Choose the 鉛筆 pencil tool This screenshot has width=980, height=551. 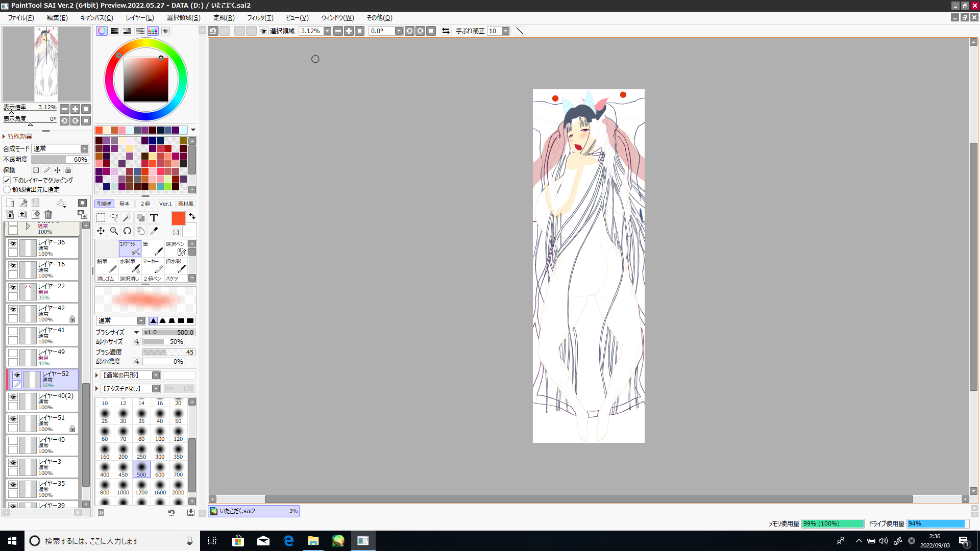click(x=107, y=266)
